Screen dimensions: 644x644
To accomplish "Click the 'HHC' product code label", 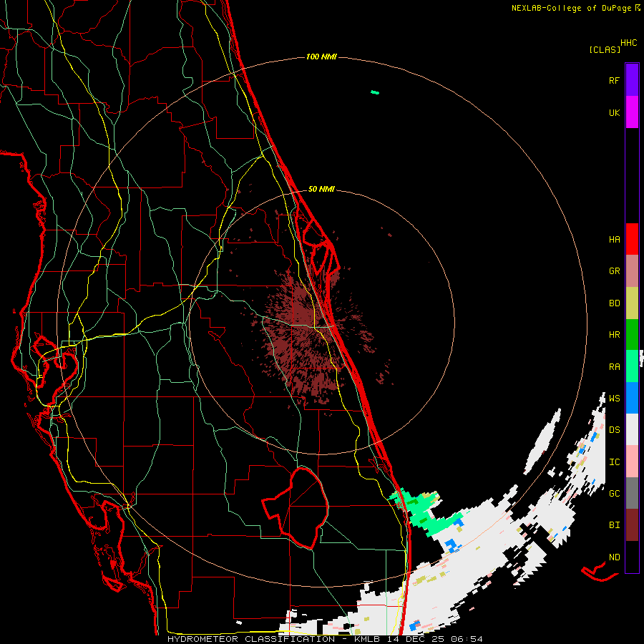I will (x=629, y=43).
